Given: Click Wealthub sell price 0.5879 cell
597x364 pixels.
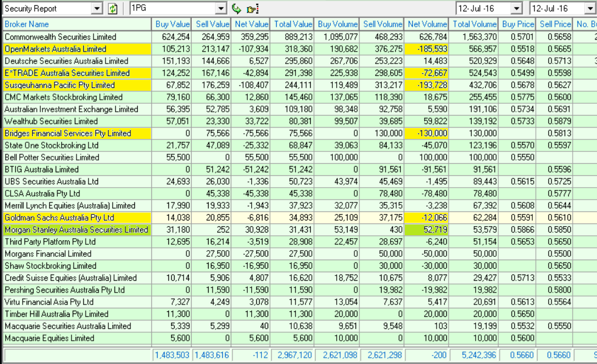Looking at the screenshot, I should pos(554,121).
